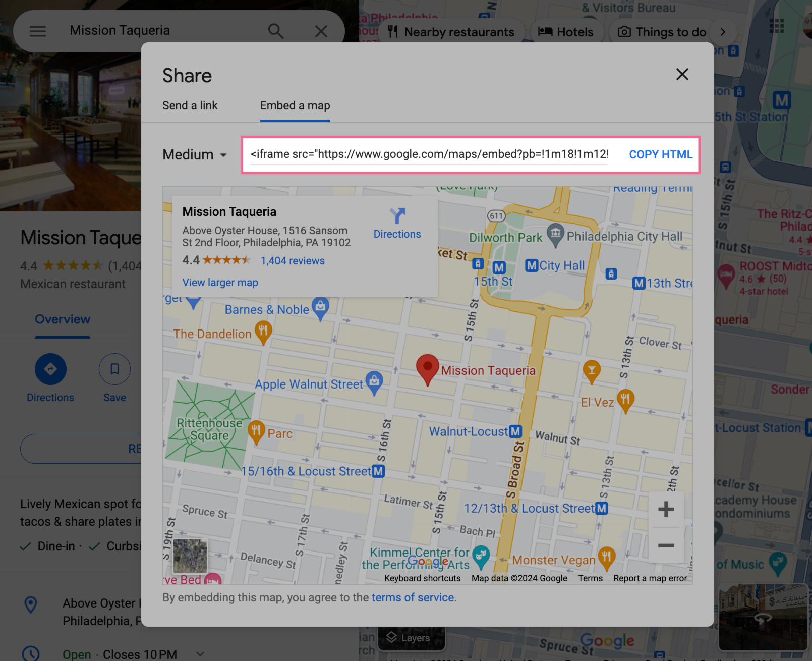Click COPY HTML to copy the embed code

click(661, 154)
